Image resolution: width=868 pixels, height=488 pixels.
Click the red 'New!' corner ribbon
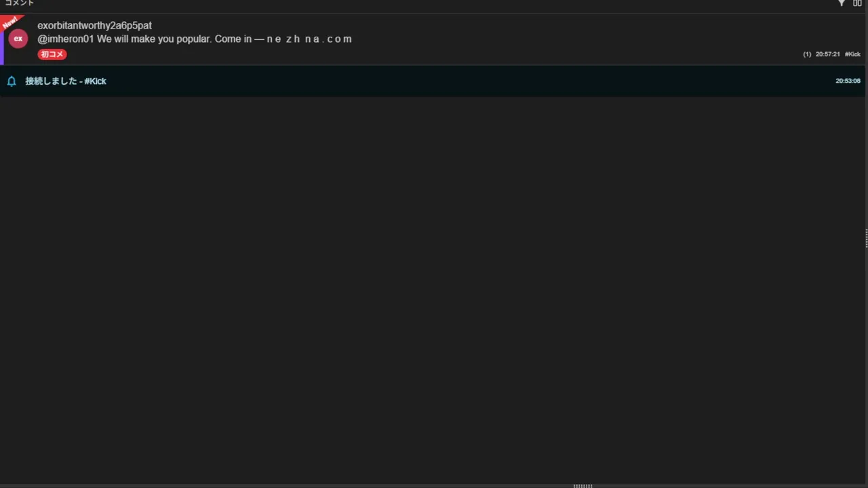9,22
